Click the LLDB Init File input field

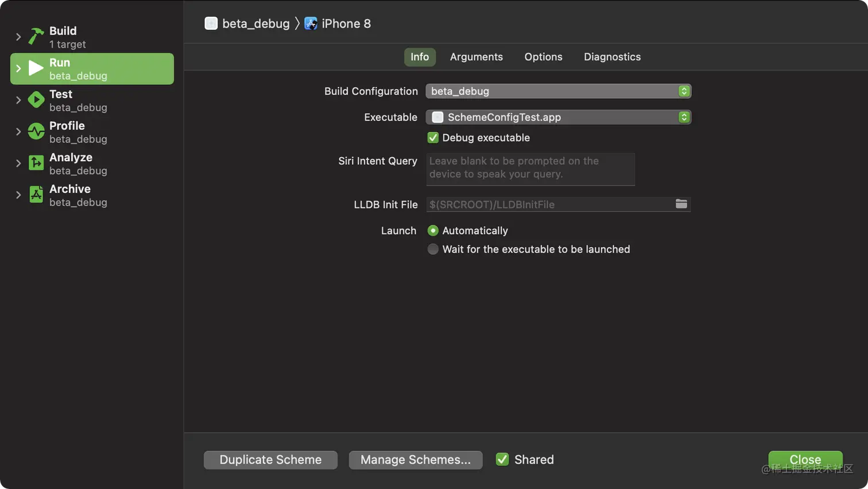(558, 204)
